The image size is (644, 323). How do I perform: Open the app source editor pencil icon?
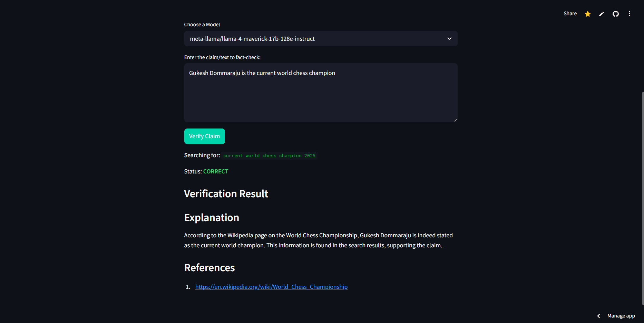click(x=602, y=13)
